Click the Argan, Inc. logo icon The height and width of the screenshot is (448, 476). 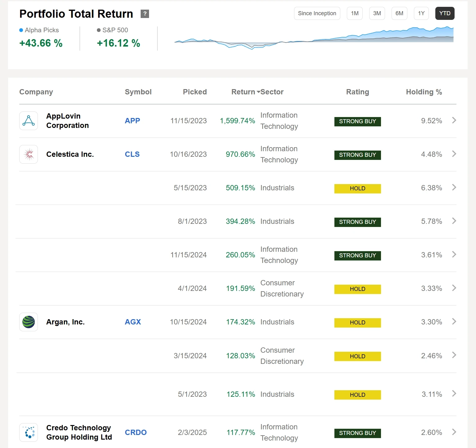point(29,322)
